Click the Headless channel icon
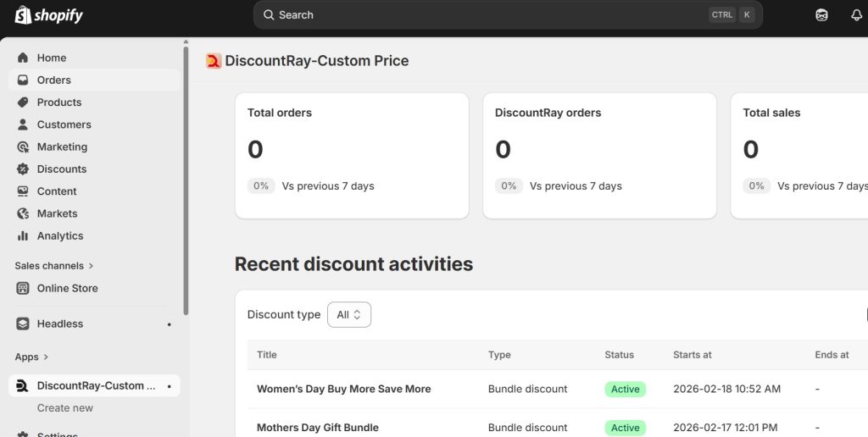The image size is (868, 437). tap(23, 324)
